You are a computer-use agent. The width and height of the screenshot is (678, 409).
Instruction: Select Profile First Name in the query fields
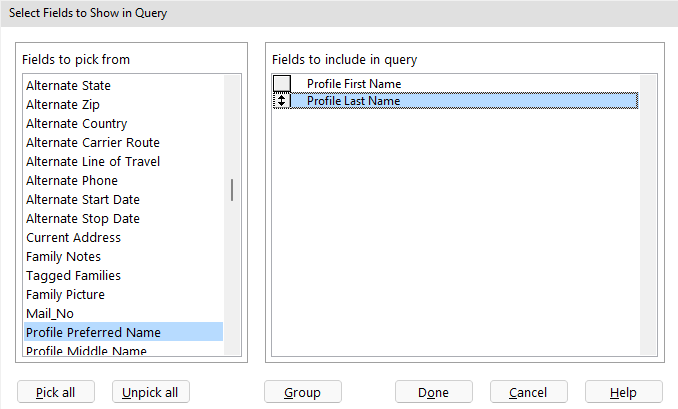pyautogui.click(x=353, y=84)
